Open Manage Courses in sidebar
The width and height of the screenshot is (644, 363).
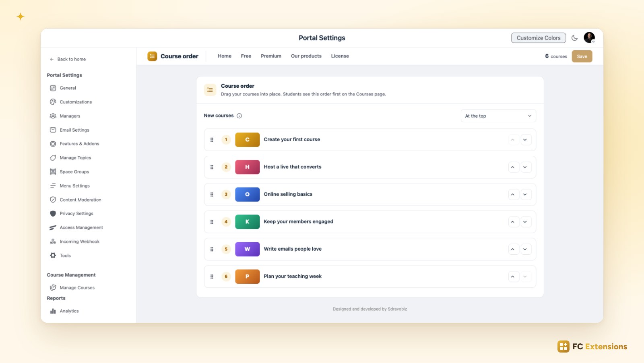(72, 288)
